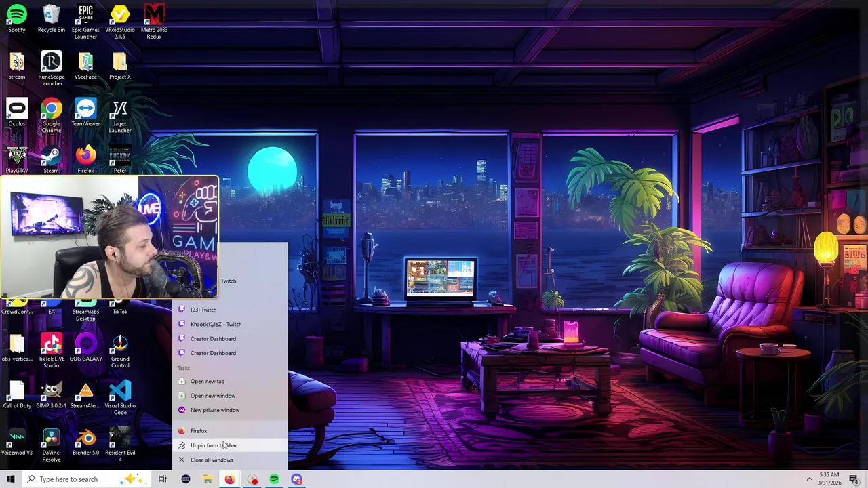Focus the "Type here to search" box
Viewport: 868px width, 488px height.
[86, 479]
